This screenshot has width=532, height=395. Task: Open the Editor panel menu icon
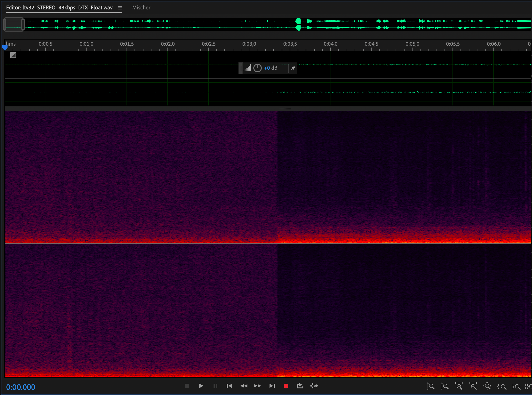click(x=120, y=8)
